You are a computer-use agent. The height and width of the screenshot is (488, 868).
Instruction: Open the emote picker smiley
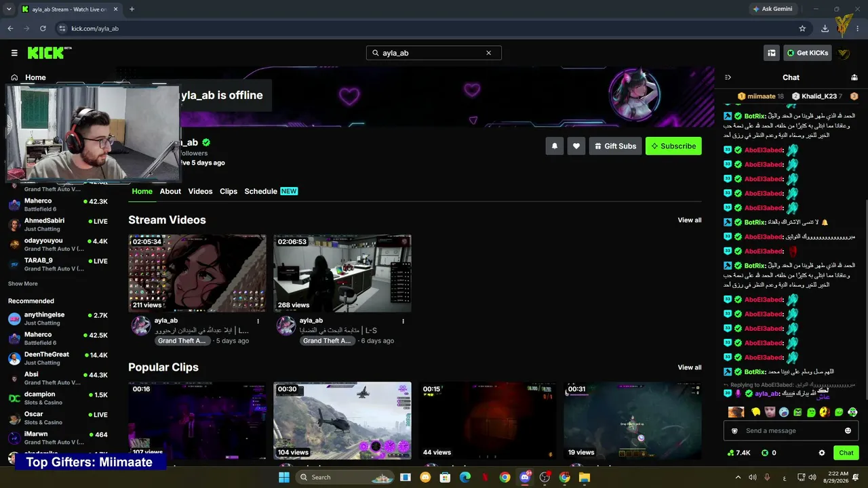[x=848, y=431]
